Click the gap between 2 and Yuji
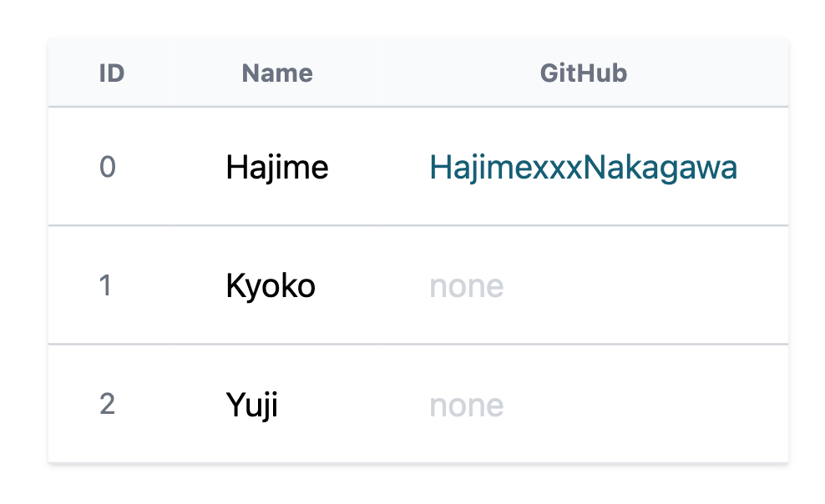Viewport: 825px width, 504px height. click(171, 404)
